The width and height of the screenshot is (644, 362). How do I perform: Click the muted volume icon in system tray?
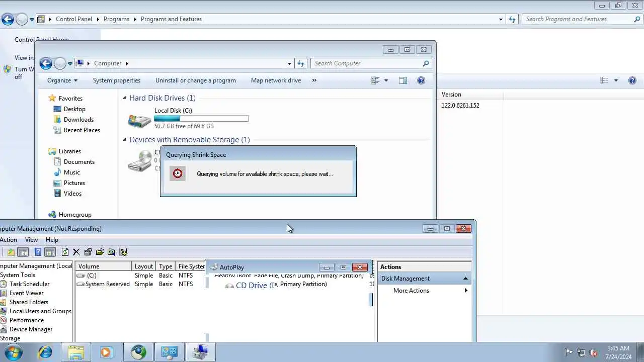pos(594,352)
